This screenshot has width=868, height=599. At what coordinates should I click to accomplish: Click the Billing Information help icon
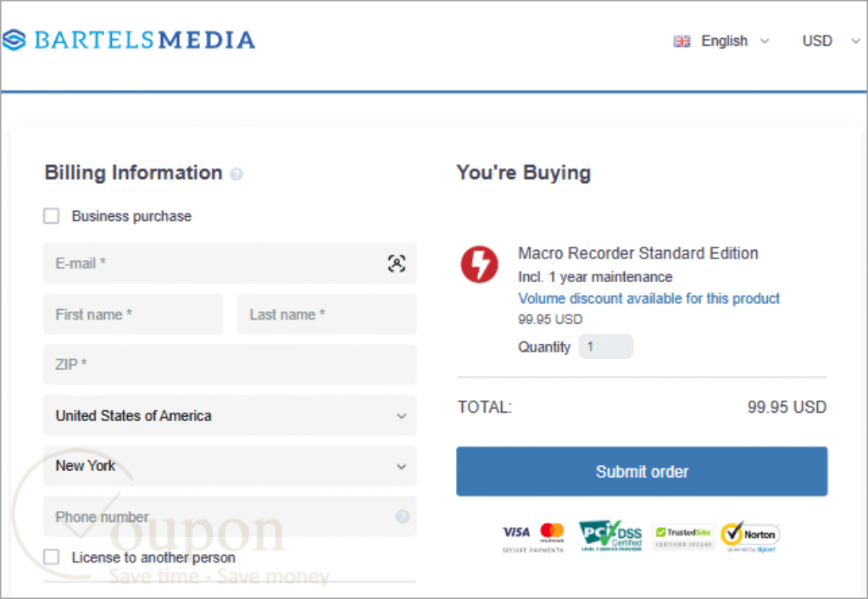click(x=236, y=175)
